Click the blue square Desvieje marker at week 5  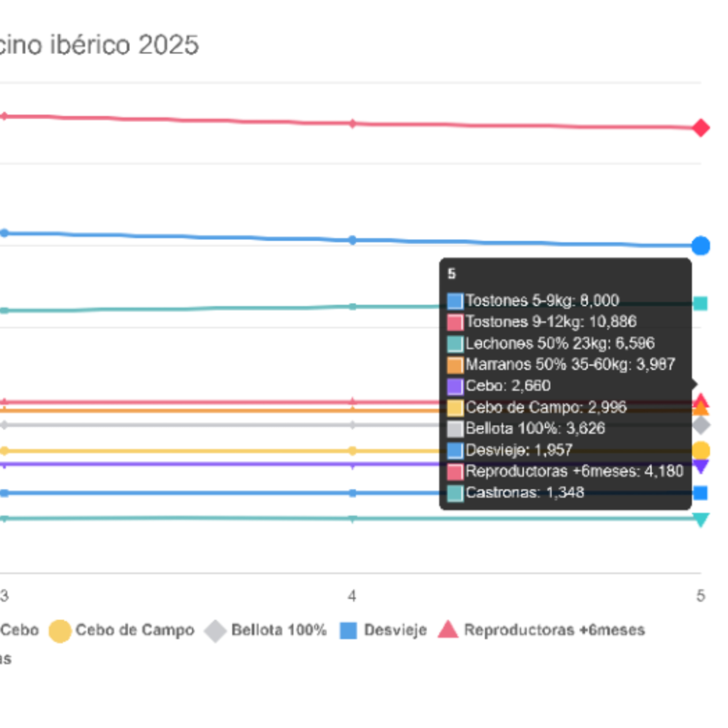[x=701, y=493]
